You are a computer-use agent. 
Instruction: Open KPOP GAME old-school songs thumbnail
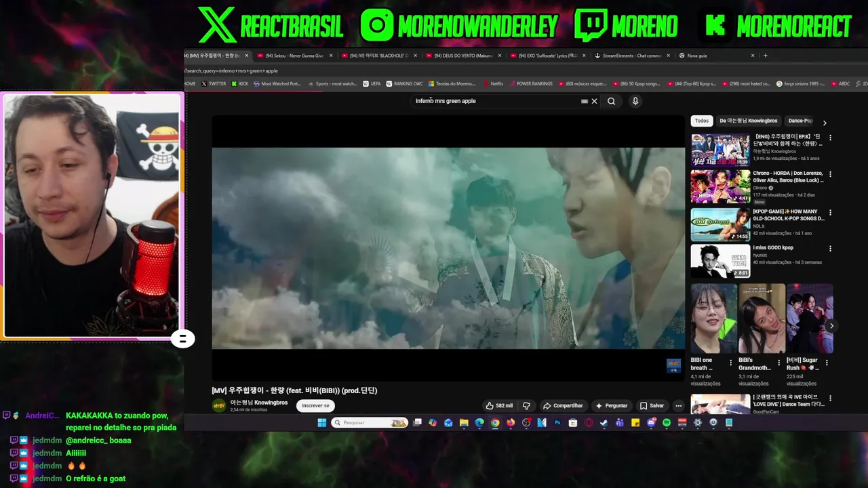pos(720,224)
